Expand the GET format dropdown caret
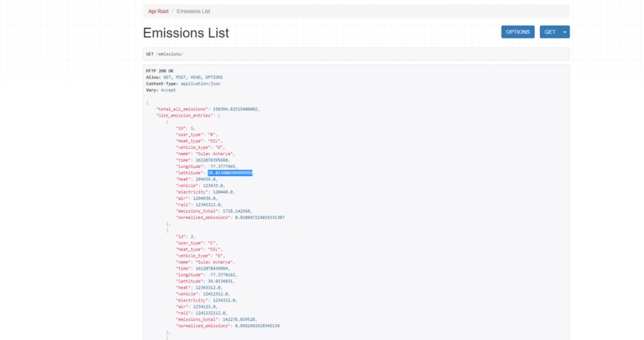Screen dimensions: 644x340 pyautogui.click(x=565, y=32)
